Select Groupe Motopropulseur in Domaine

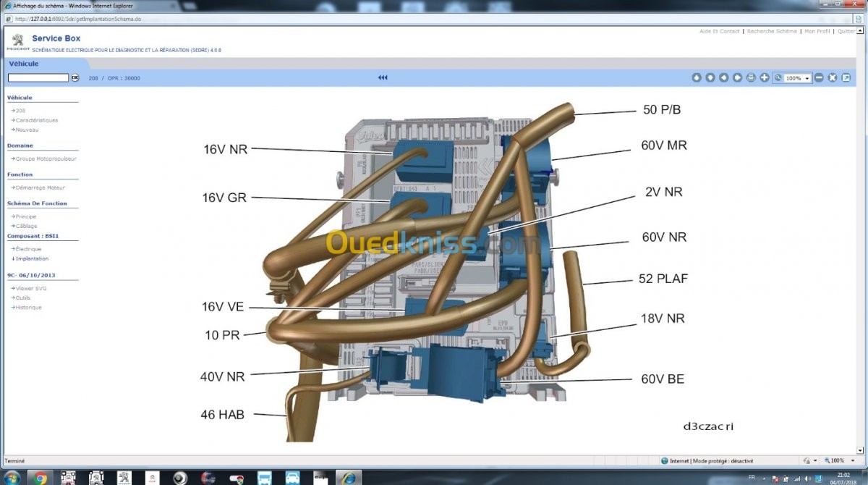coord(46,159)
